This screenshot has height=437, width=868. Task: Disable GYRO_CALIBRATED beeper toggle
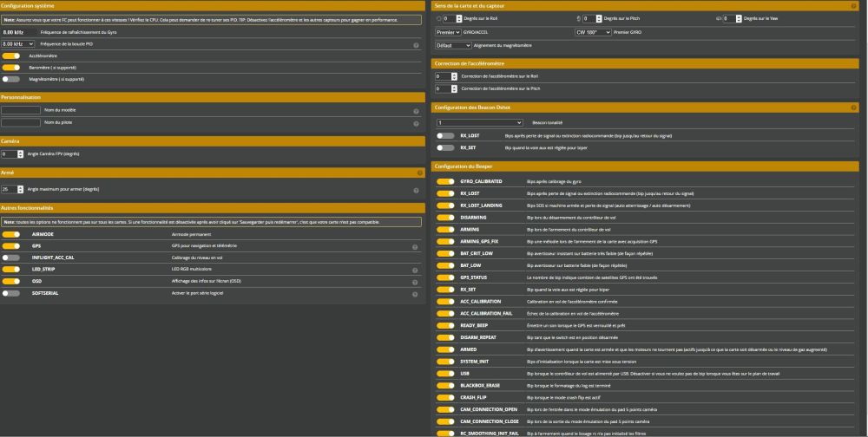[x=445, y=182]
